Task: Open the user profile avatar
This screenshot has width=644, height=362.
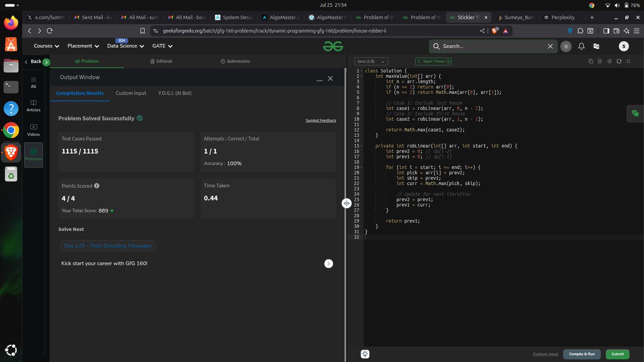Action: 623,47
